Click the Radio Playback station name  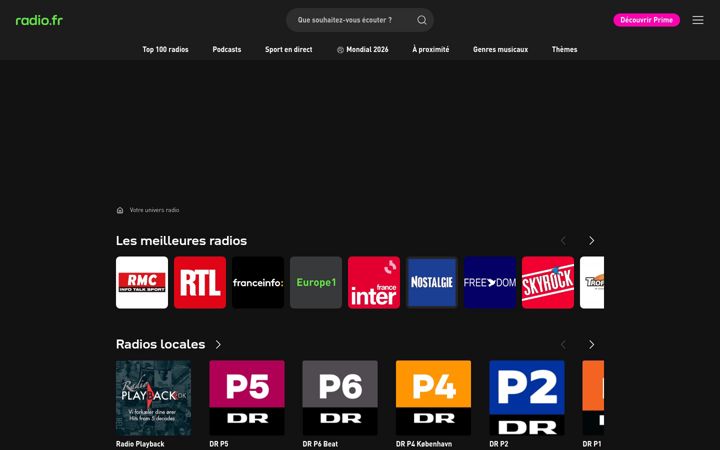[x=140, y=444]
